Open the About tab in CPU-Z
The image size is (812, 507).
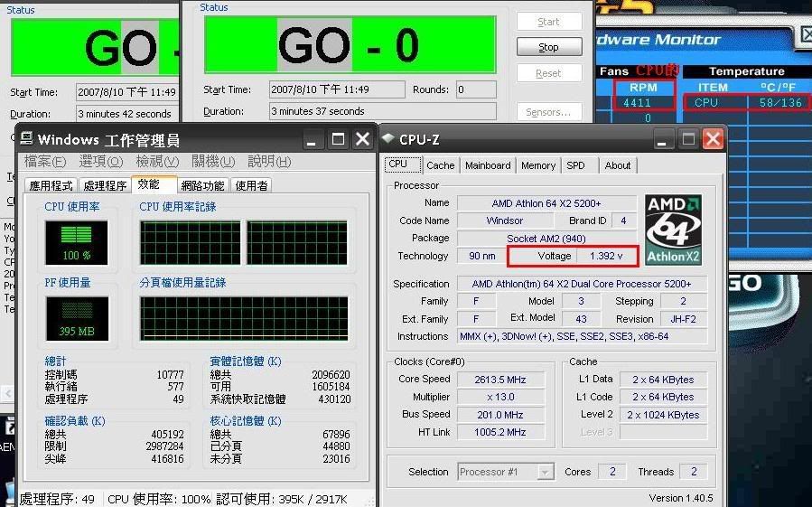[618, 165]
